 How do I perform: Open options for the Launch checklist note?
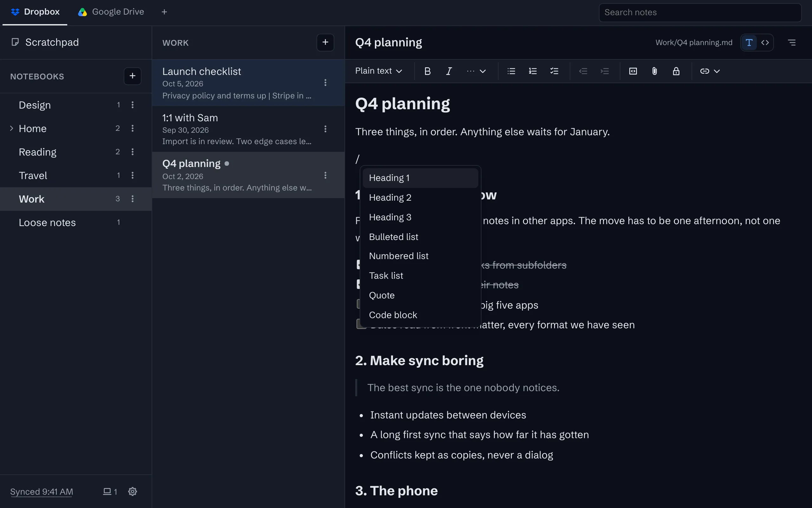tap(325, 83)
